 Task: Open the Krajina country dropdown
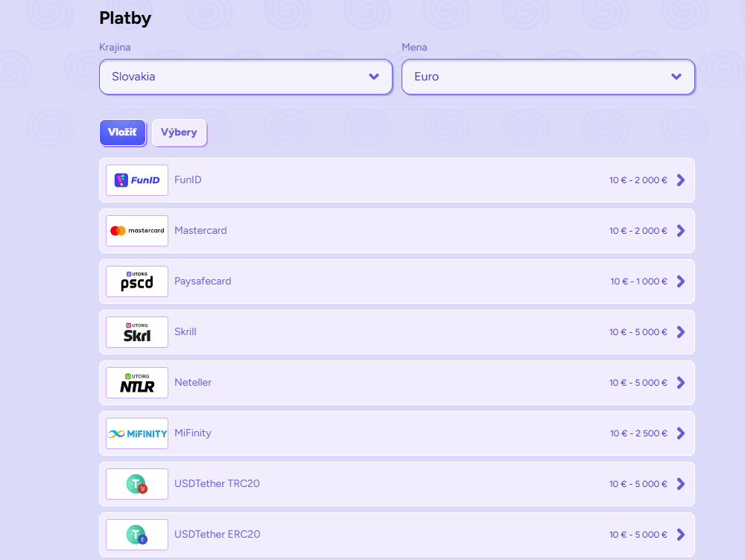pyautogui.click(x=245, y=77)
